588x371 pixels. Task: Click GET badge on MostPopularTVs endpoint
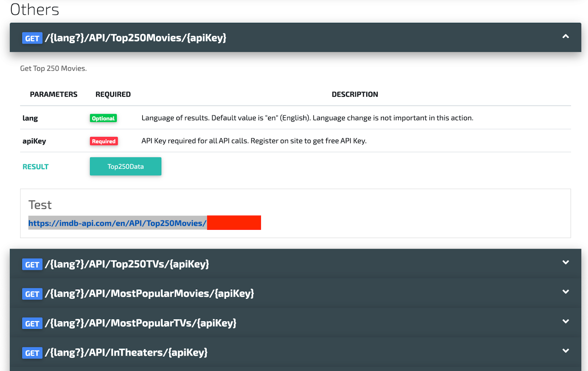click(32, 324)
